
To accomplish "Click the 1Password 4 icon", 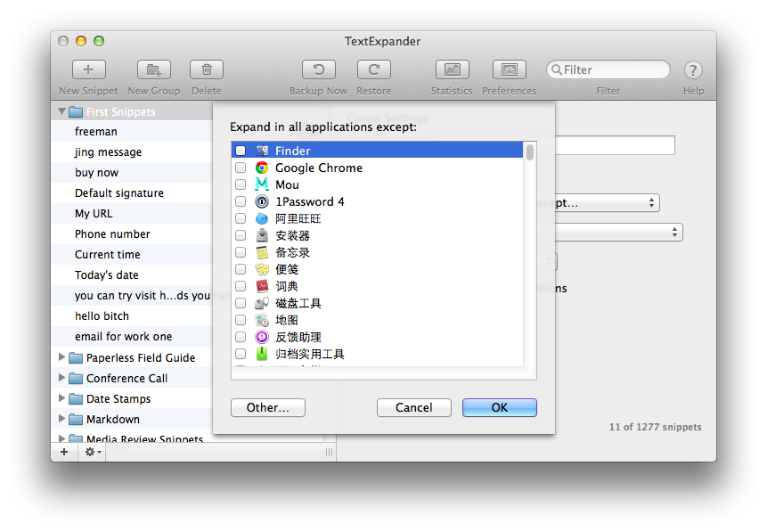I will [x=262, y=201].
